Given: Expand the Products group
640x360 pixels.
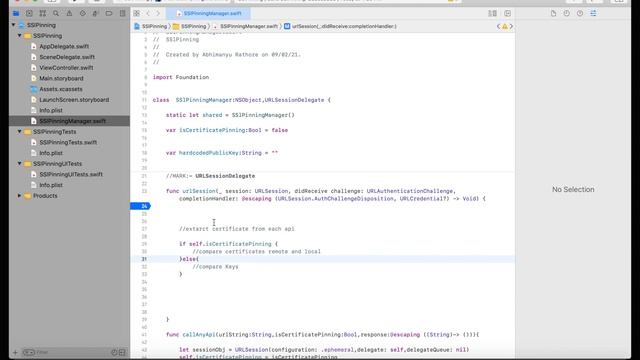Looking at the screenshot, I should click(x=20, y=196).
